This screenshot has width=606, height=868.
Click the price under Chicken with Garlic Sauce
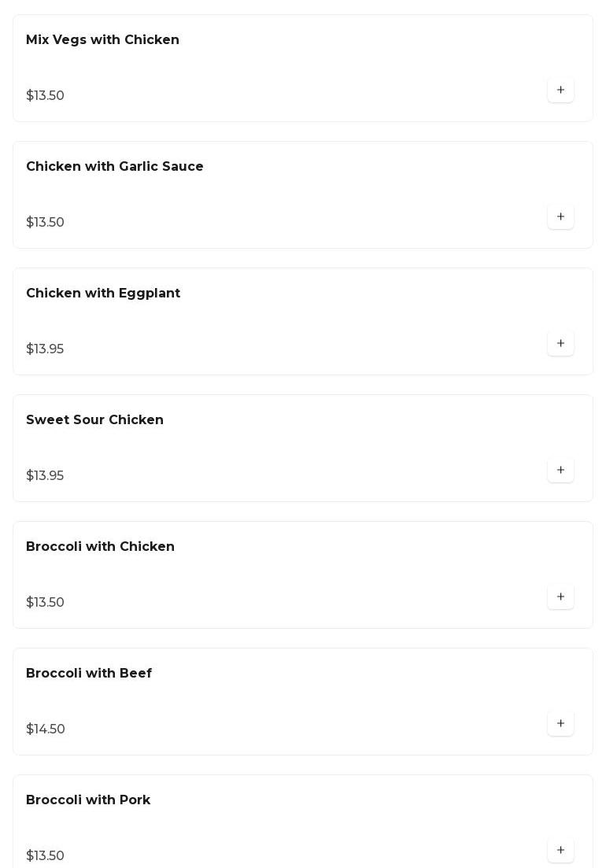point(46,223)
